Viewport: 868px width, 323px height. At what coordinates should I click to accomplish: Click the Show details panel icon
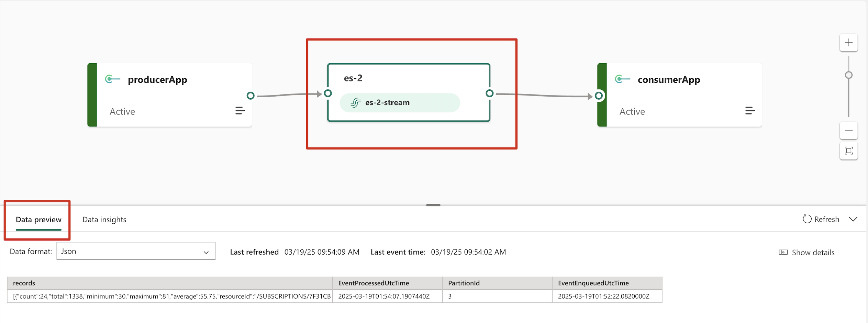tap(783, 252)
